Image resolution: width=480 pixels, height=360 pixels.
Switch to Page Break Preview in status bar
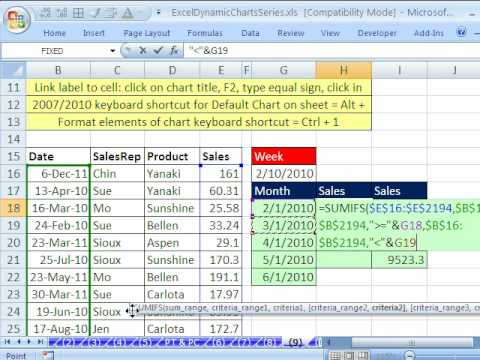tap(363, 356)
